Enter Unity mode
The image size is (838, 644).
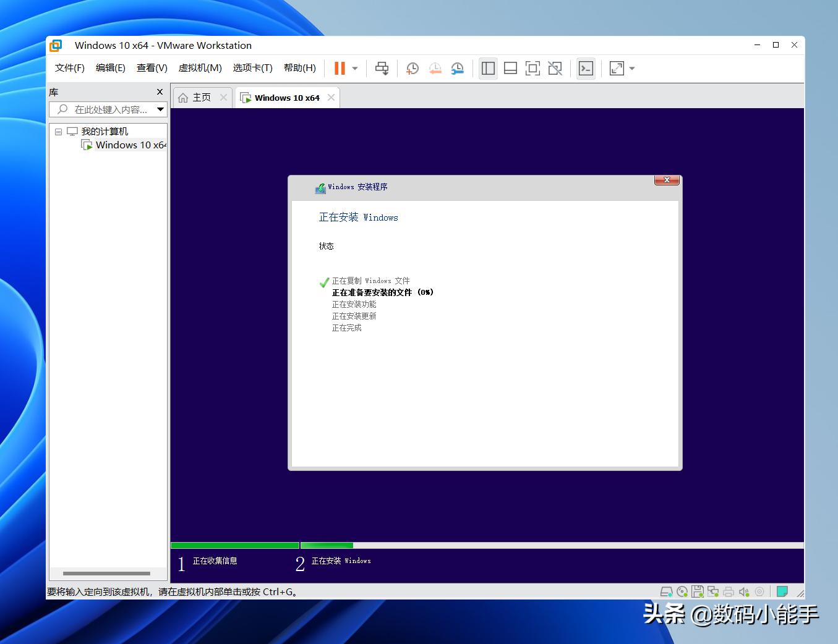point(555,68)
